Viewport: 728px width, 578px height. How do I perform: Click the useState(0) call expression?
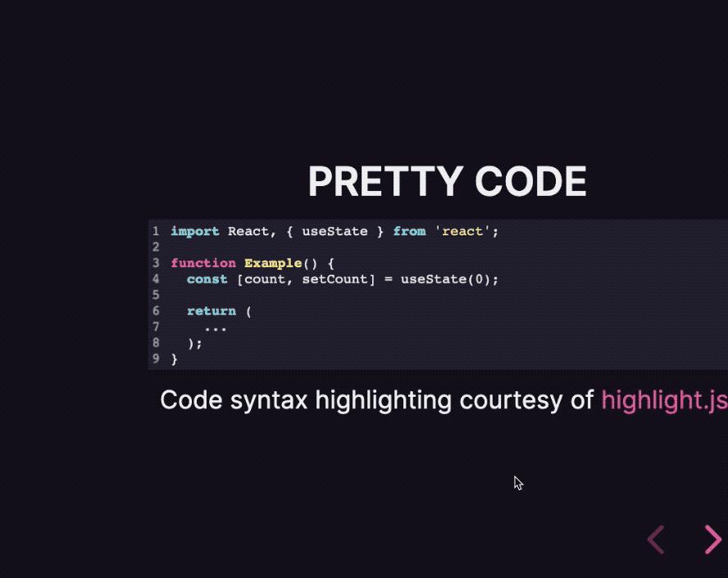[447, 279]
